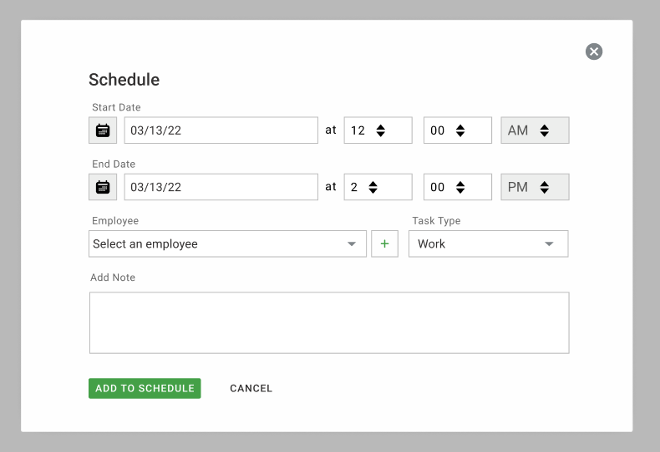Adjust the End Date hour stepper arrows
Image resolution: width=660 pixels, height=452 pixels.
[x=373, y=187]
